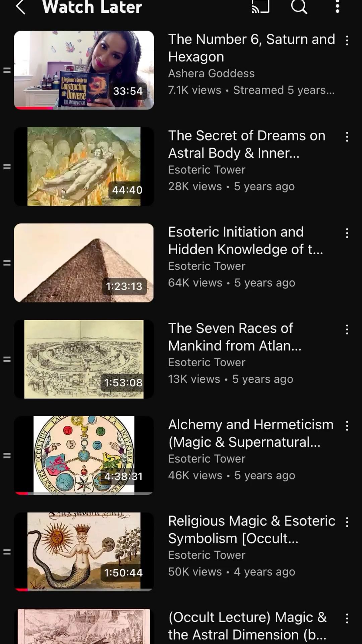The image size is (362, 644).
Task: Open options menu for Esoteric Initiation video
Action: coord(347,233)
